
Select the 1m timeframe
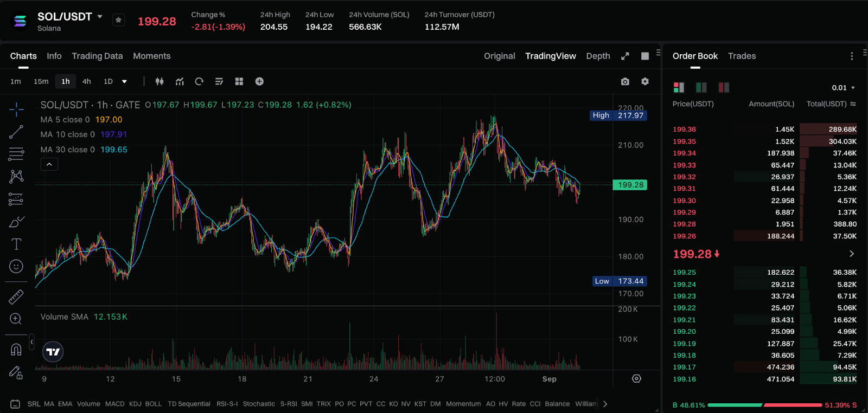[x=16, y=81]
